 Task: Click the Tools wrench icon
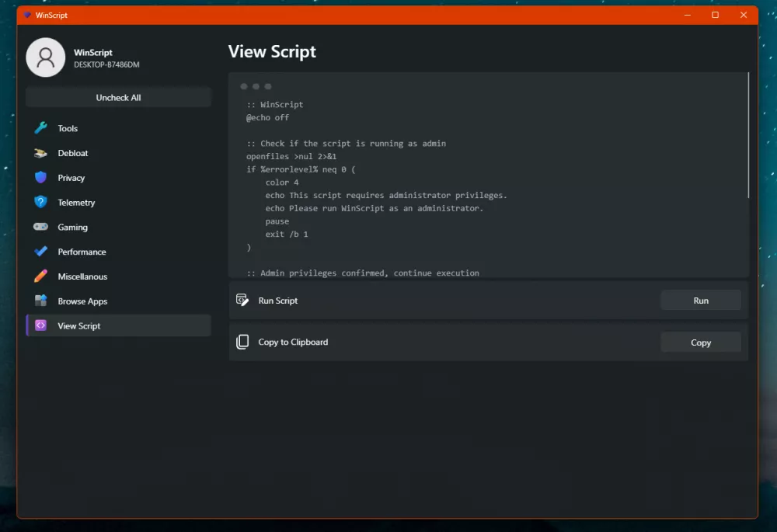(41, 128)
